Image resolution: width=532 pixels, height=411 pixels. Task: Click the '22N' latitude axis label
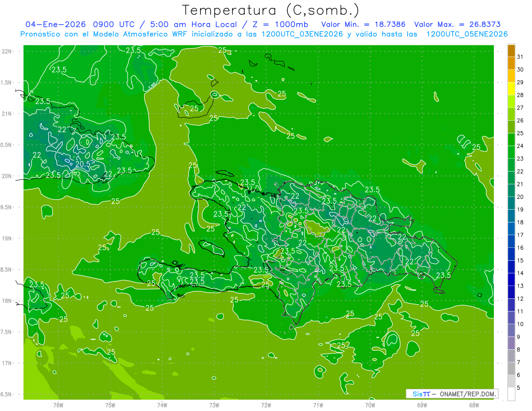7,51
